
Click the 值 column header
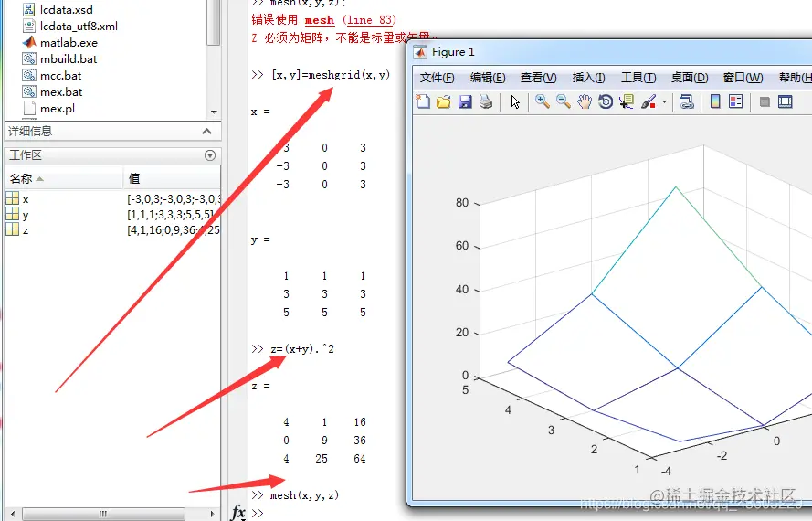click(x=173, y=179)
